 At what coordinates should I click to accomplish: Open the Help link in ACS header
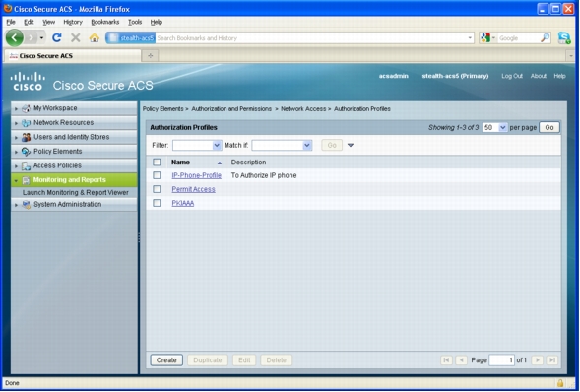[559, 76]
